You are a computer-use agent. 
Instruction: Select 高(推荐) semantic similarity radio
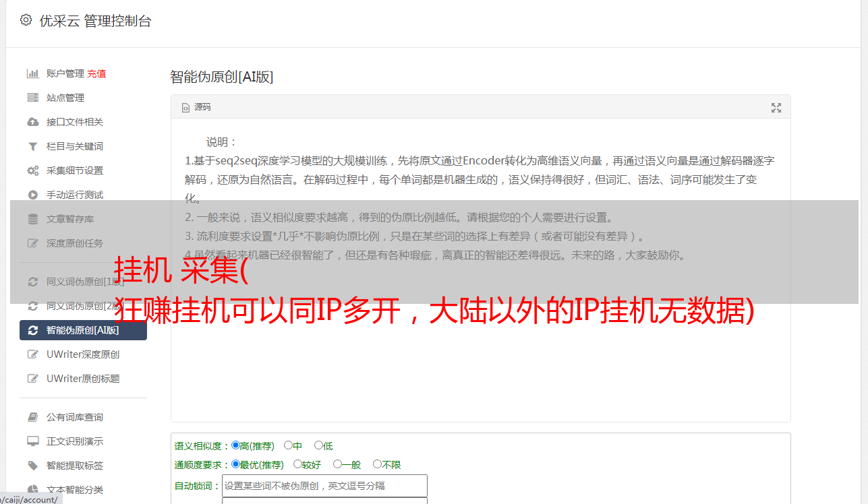coord(235,445)
